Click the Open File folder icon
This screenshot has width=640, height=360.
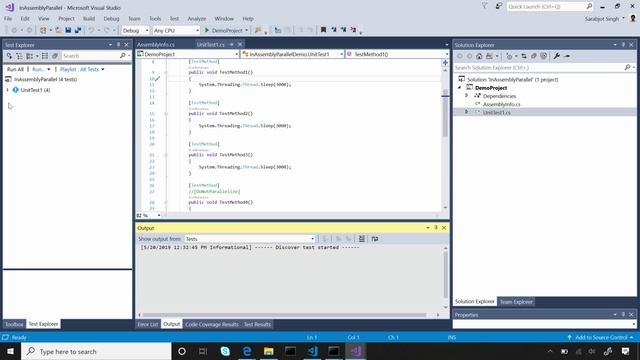point(59,30)
